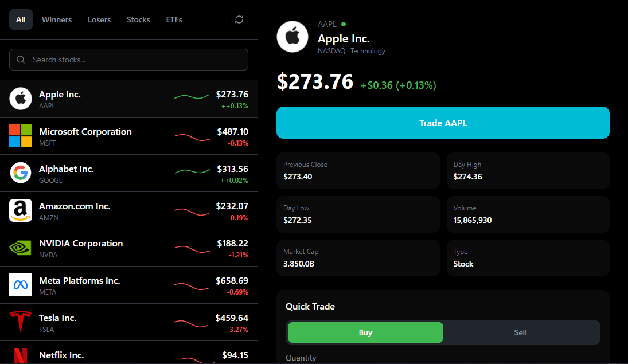Screen dimensions: 628x364
Task: Click Apple's logo in the detail header
Action: pos(292,37)
